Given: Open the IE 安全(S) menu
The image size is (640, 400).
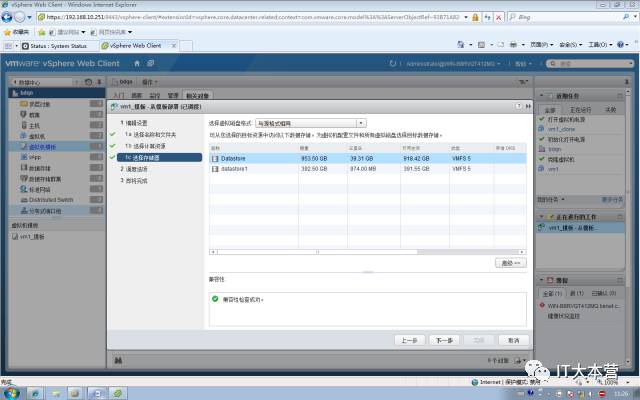Looking at the screenshot, I should [571, 44].
